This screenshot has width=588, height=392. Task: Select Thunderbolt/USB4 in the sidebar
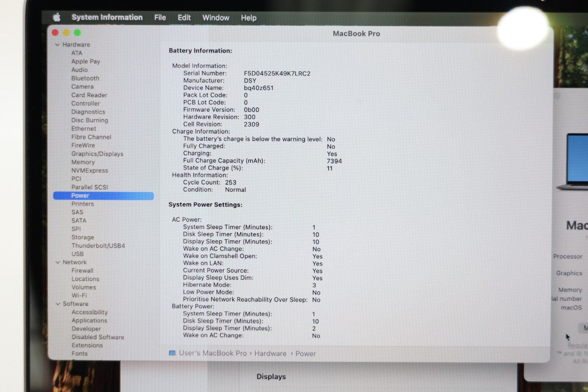tap(98, 246)
